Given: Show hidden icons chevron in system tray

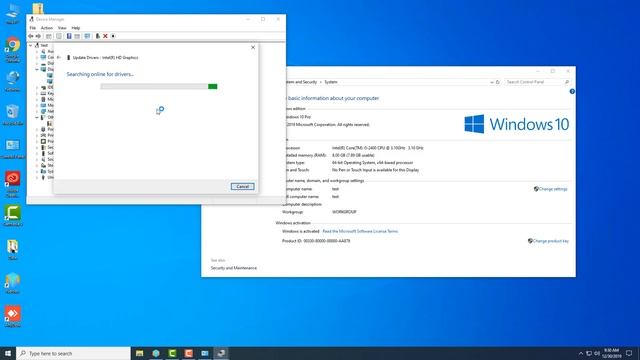Looking at the screenshot, I should click(580, 353).
